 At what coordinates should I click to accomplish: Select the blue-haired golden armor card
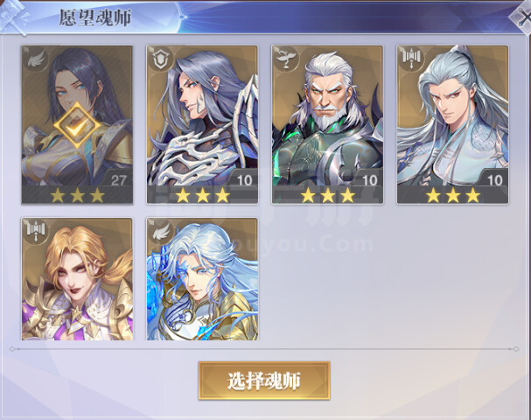tap(202, 279)
